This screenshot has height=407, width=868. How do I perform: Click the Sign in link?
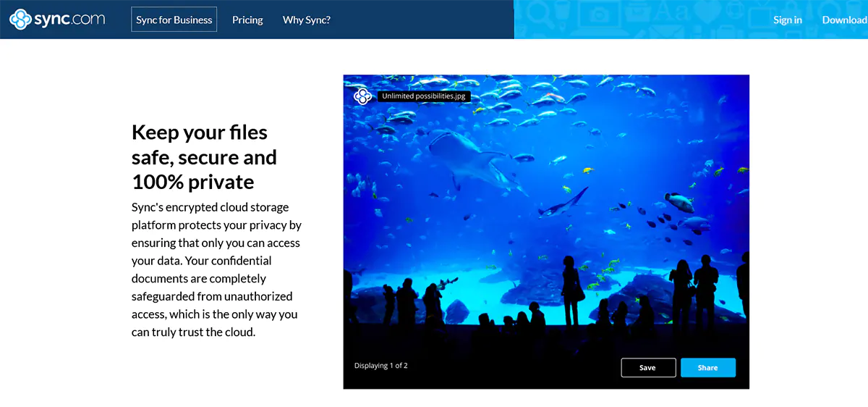(787, 20)
